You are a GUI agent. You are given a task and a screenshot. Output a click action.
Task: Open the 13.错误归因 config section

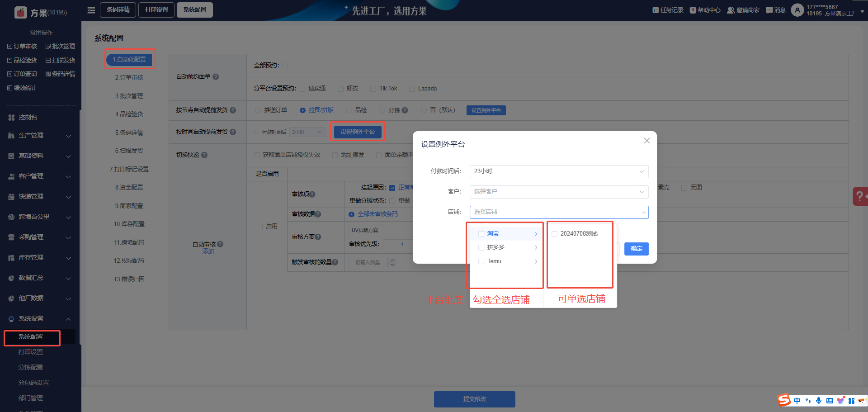click(x=129, y=279)
